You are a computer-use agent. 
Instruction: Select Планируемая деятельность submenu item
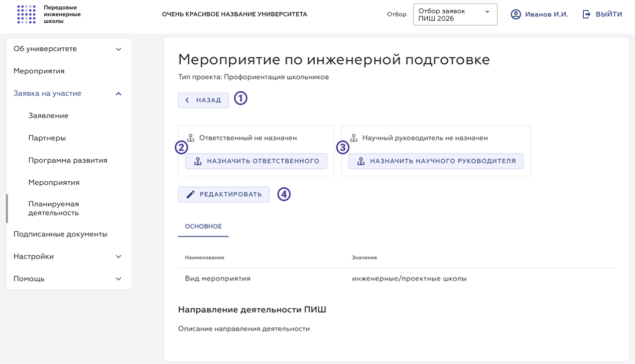(x=54, y=208)
